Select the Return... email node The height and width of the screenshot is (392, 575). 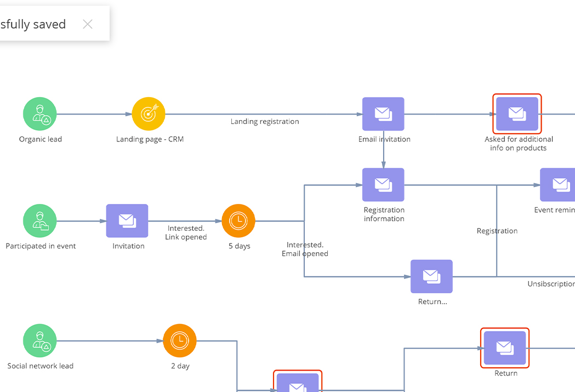[x=431, y=276]
